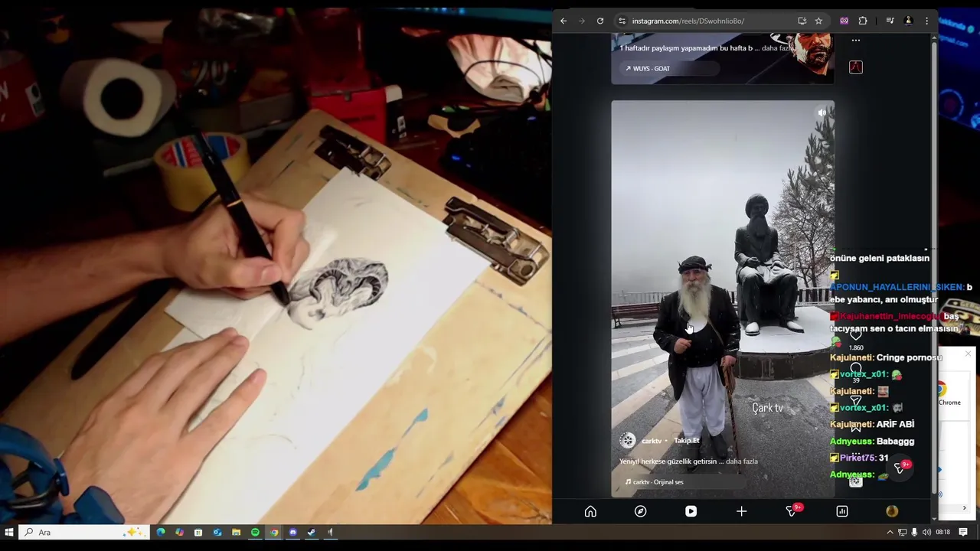Open the Windows Start menu
Viewport: 980px width, 551px height.
(x=9, y=532)
